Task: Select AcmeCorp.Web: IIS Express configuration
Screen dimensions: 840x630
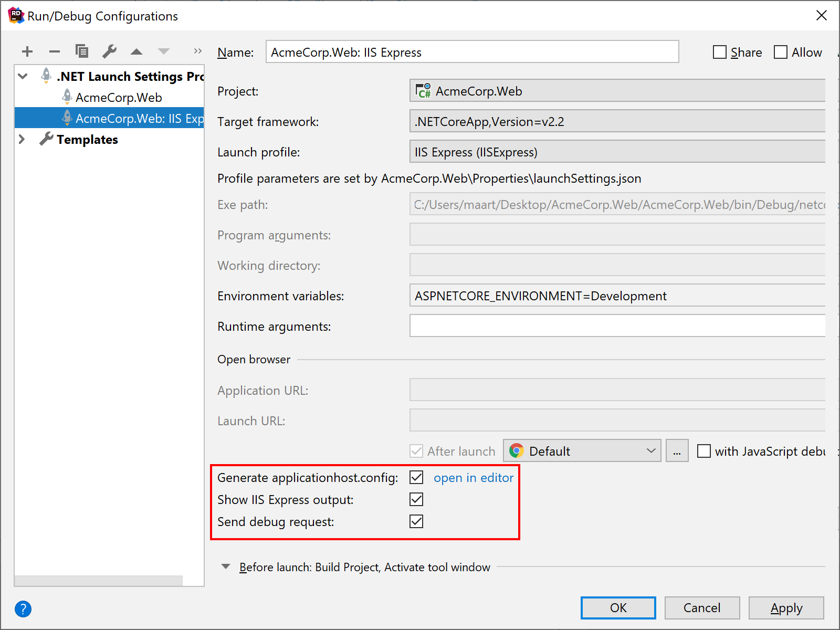Action: 109,118
